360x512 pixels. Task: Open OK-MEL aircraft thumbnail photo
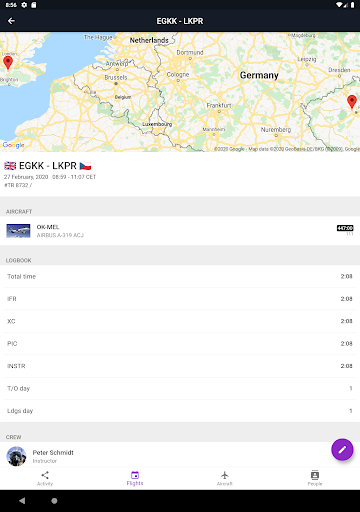click(18, 231)
